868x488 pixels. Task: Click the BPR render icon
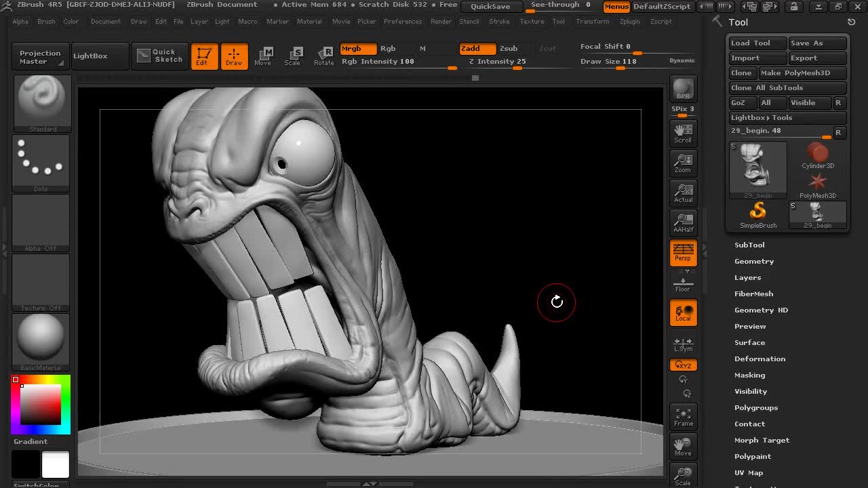(x=683, y=88)
